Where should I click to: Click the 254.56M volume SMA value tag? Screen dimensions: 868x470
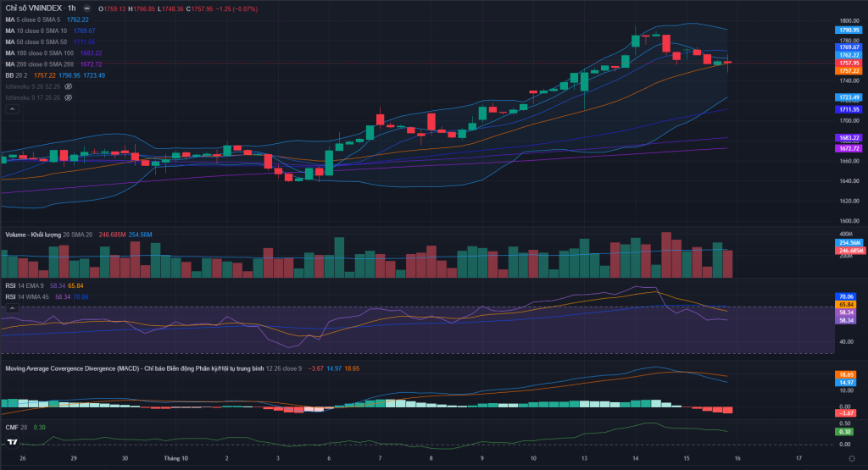click(x=849, y=243)
